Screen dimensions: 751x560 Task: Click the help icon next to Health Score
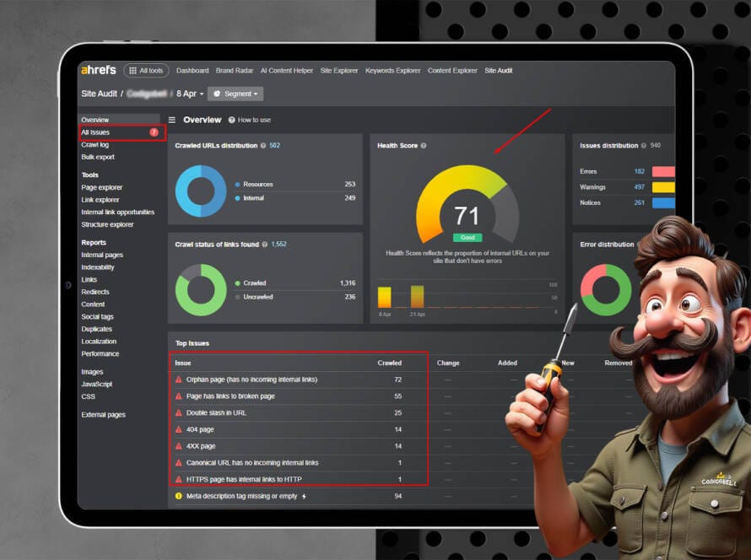point(424,146)
